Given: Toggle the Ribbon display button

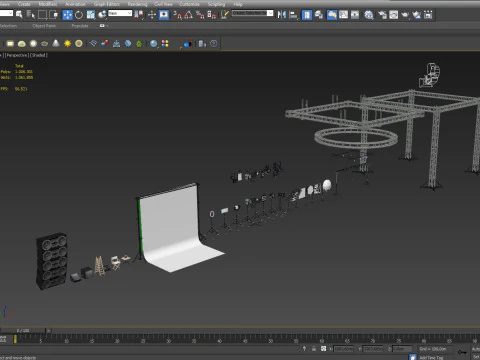Looking at the screenshot, I should 332,15.
